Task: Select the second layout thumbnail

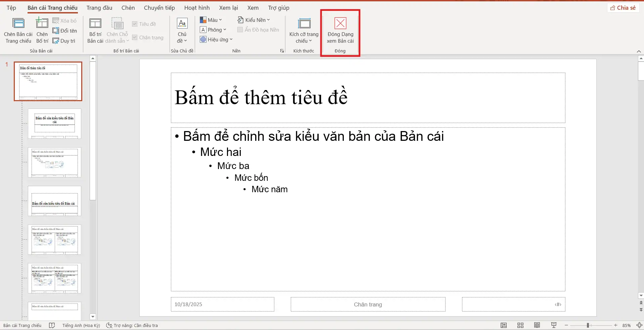Action: click(x=55, y=124)
